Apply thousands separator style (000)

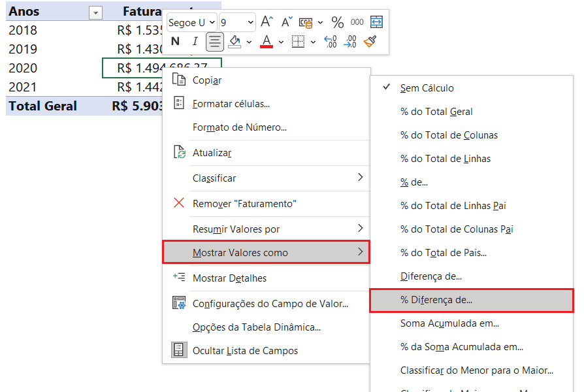357,22
